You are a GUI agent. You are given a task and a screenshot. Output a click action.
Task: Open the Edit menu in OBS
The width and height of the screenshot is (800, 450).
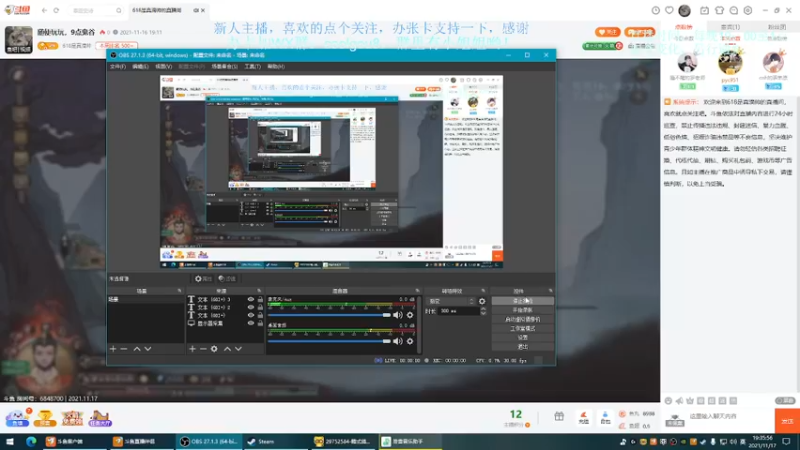click(x=140, y=66)
